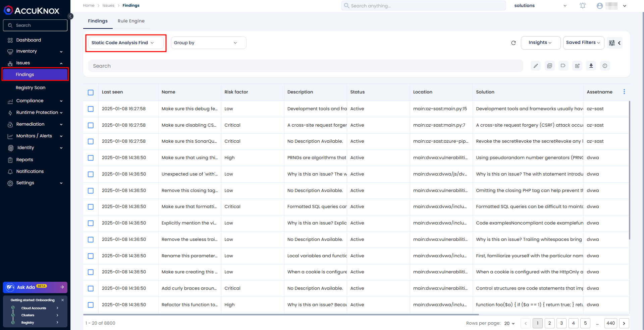Image resolution: width=644 pixels, height=330 pixels.
Task: Click the pencil edit icon
Action: [x=536, y=66]
